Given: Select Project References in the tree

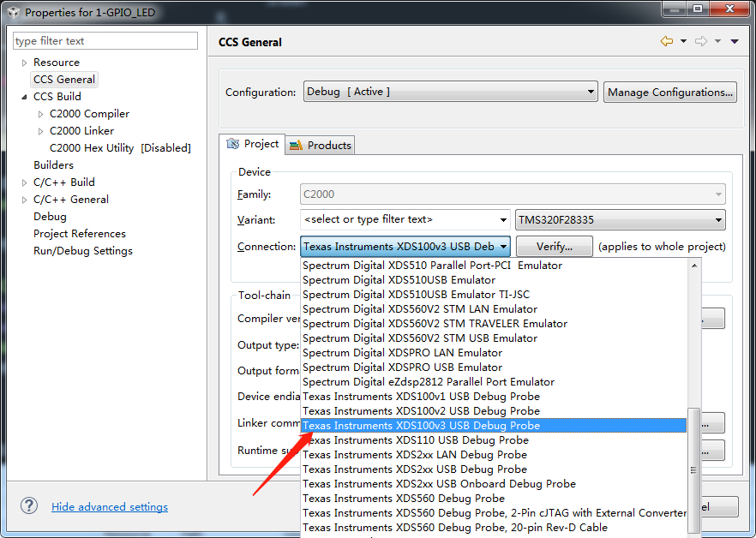Looking at the screenshot, I should point(80,234).
